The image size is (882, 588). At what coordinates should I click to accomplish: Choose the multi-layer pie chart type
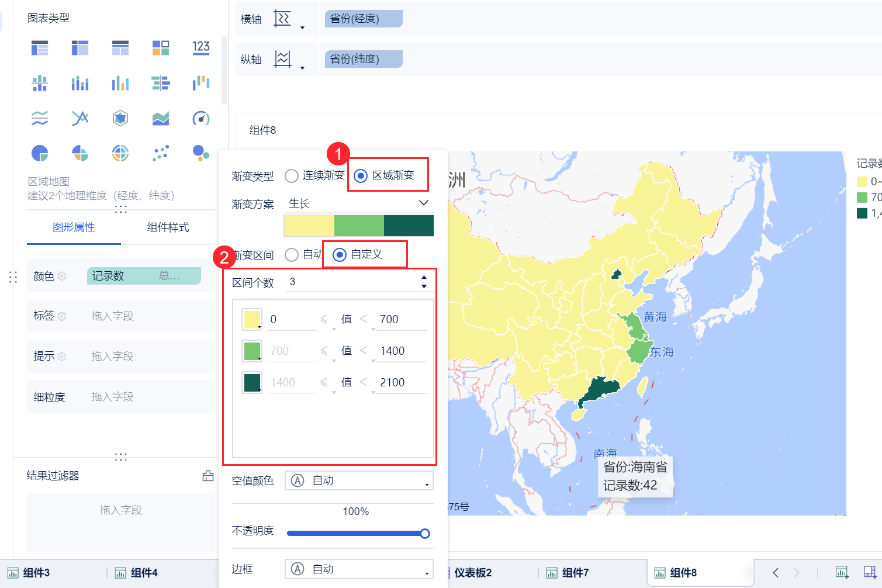click(120, 153)
